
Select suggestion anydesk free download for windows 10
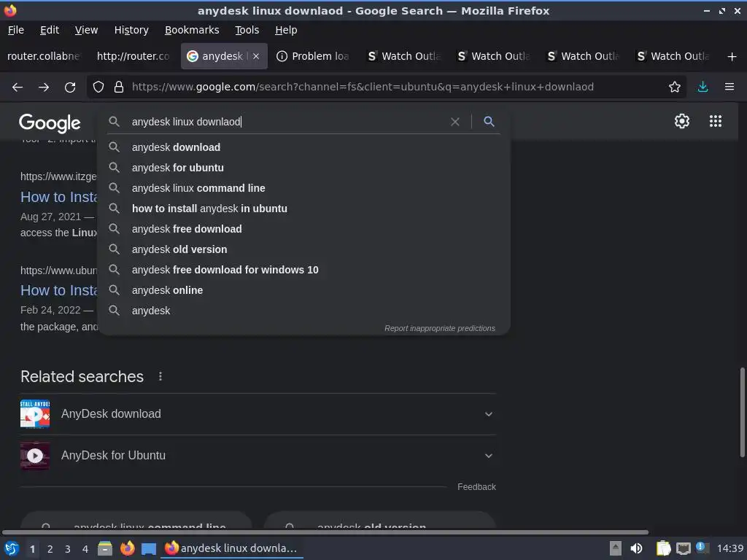tap(303, 271)
